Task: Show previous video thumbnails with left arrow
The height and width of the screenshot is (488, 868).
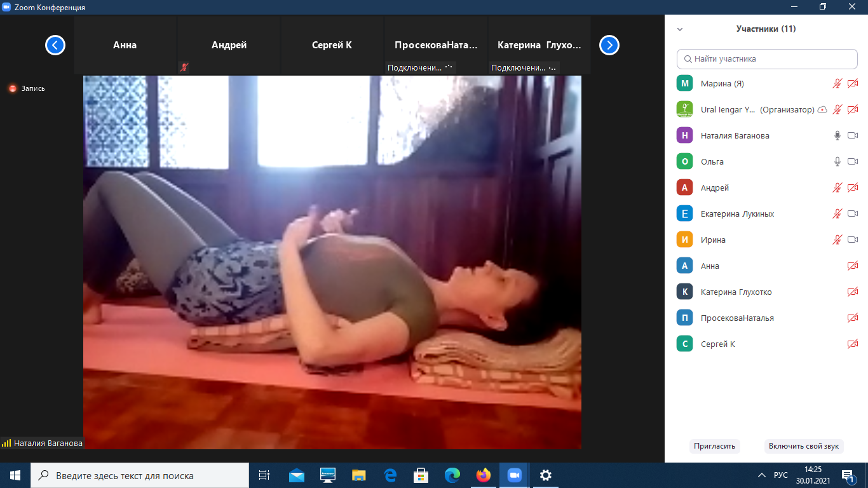Action: (x=55, y=45)
